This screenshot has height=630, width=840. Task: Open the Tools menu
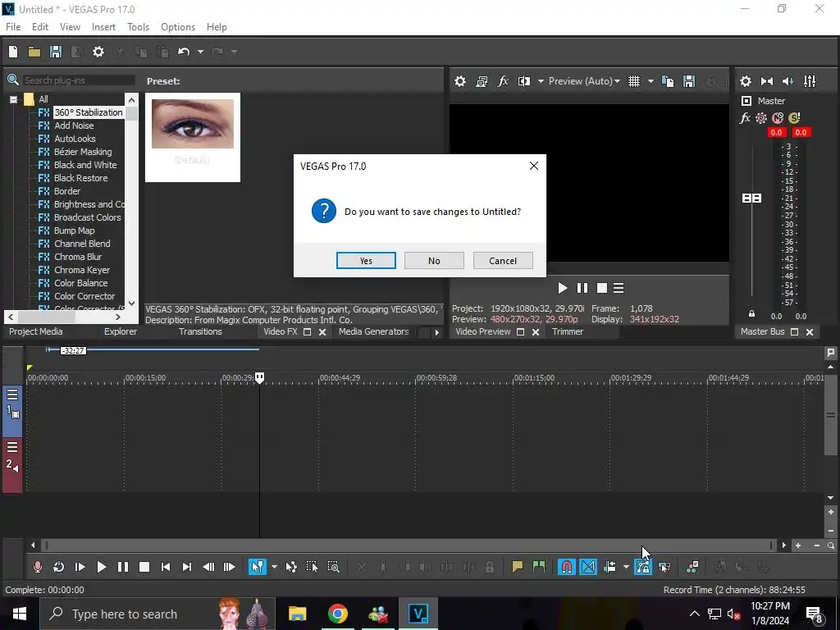138,27
